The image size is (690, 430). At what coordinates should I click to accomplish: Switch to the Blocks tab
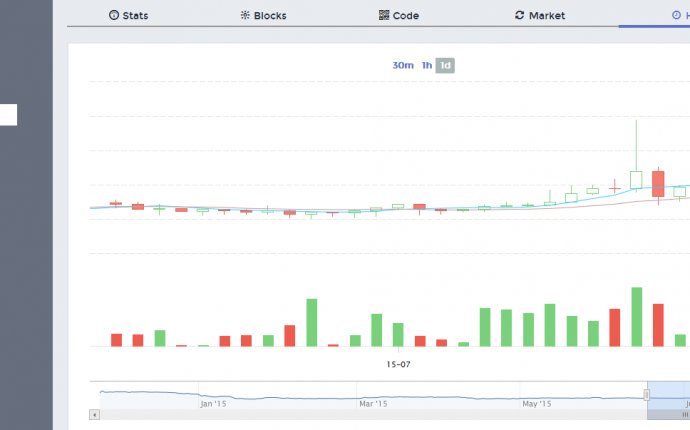(x=264, y=15)
